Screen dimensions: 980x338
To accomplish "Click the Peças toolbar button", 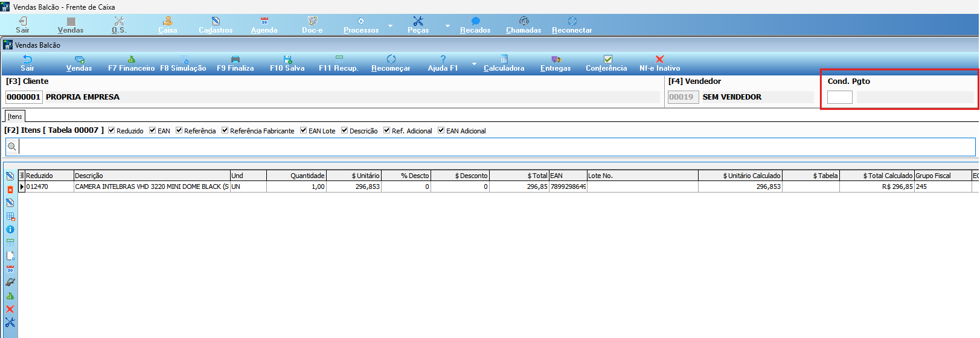I will (418, 25).
